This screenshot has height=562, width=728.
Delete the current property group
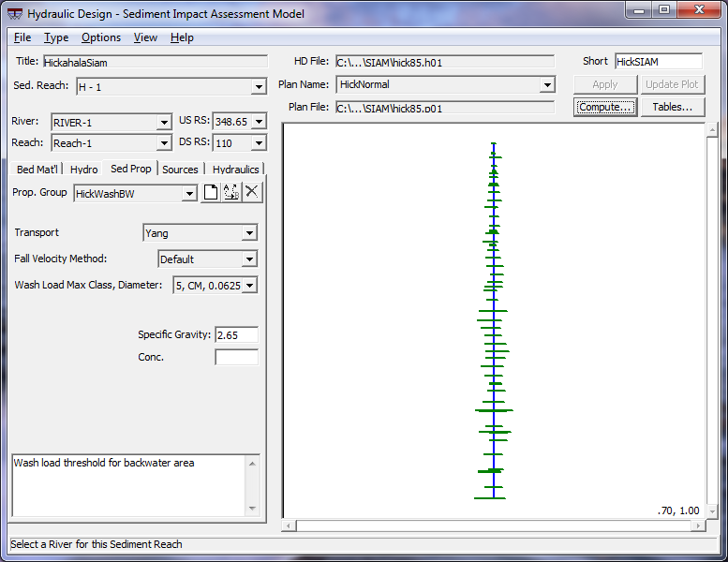pyautogui.click(x=251, y=193)
